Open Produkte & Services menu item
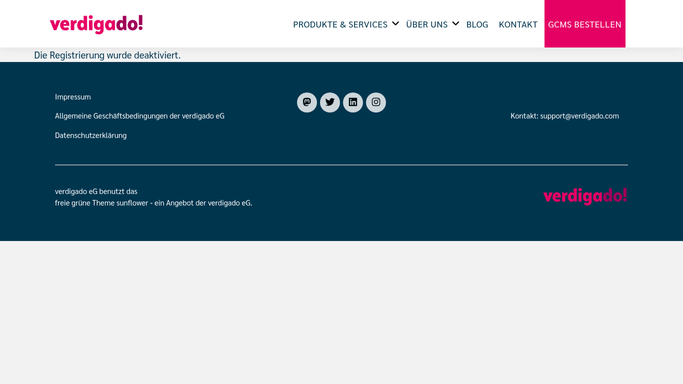This screenshot has height=384, width=683. [340, 24]
